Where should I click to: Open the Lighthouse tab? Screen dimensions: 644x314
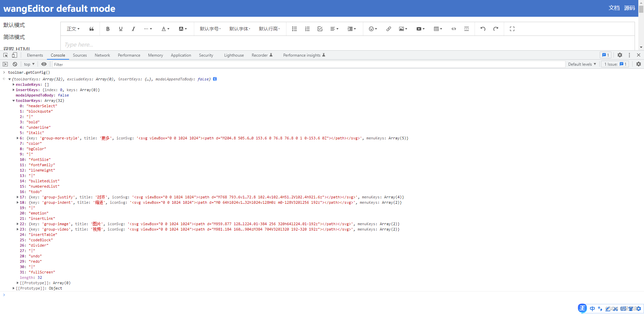point(234,55)
